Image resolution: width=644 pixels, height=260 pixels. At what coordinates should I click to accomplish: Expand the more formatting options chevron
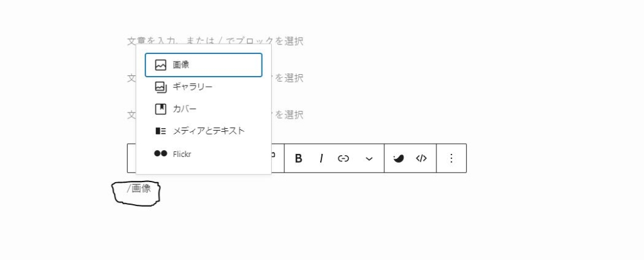click(x=369, y=158)
